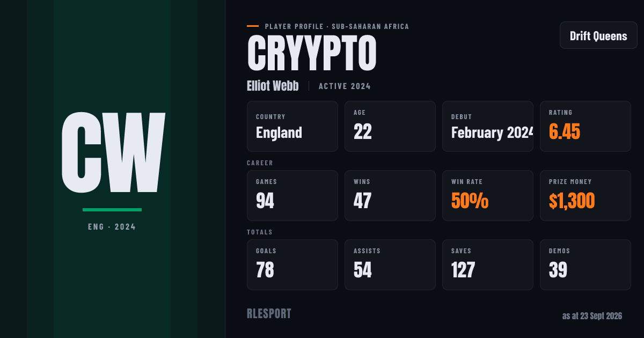Screen dimensions: 644x338
Task: Select the Goals 78 stat card
Action: (x=292, y=265)
